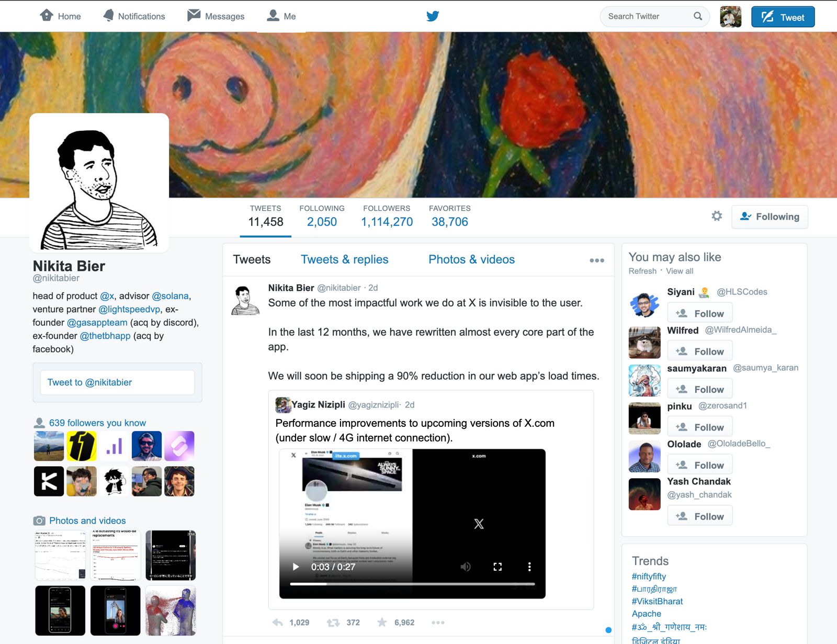Mute the video with volume icon
This screenshot has height=644, width=837.
pos(466,567)
